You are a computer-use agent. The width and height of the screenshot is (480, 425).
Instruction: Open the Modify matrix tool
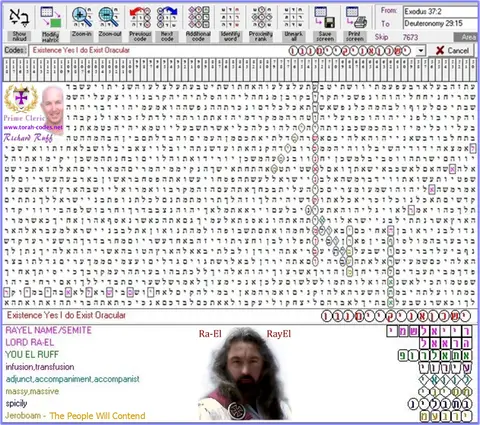(50, 18)
